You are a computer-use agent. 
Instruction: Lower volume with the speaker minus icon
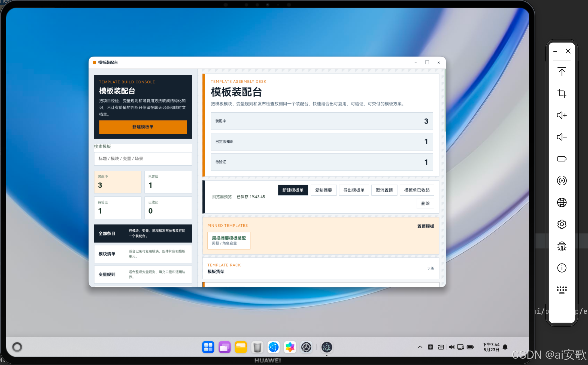[562, 137]
